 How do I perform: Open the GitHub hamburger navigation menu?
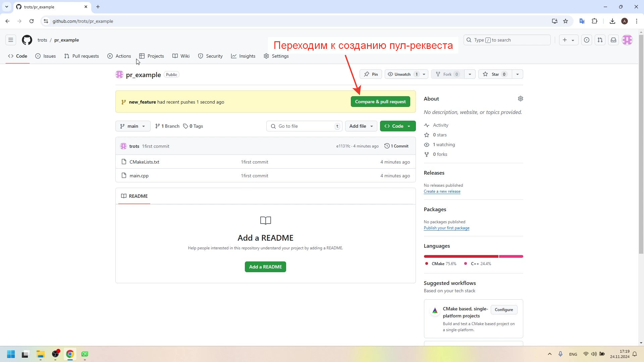pos(11,40)
